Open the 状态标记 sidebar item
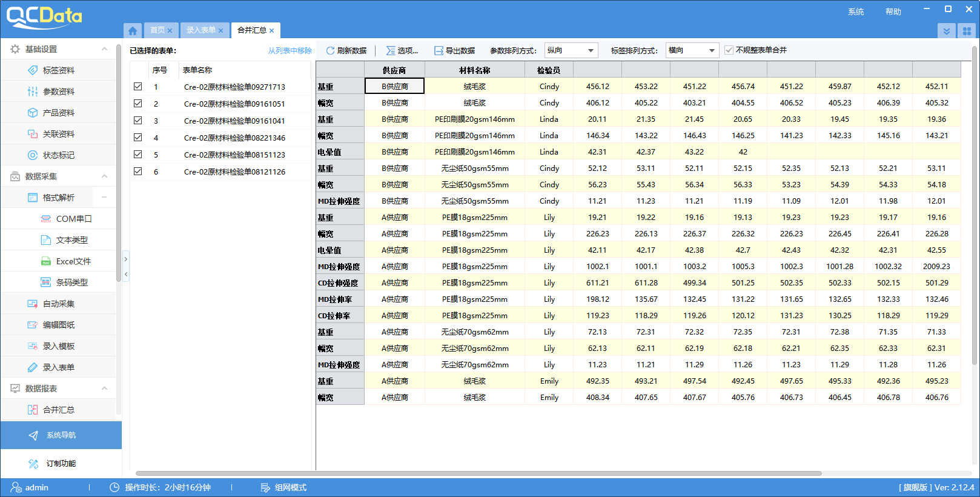 pos(58,155)
